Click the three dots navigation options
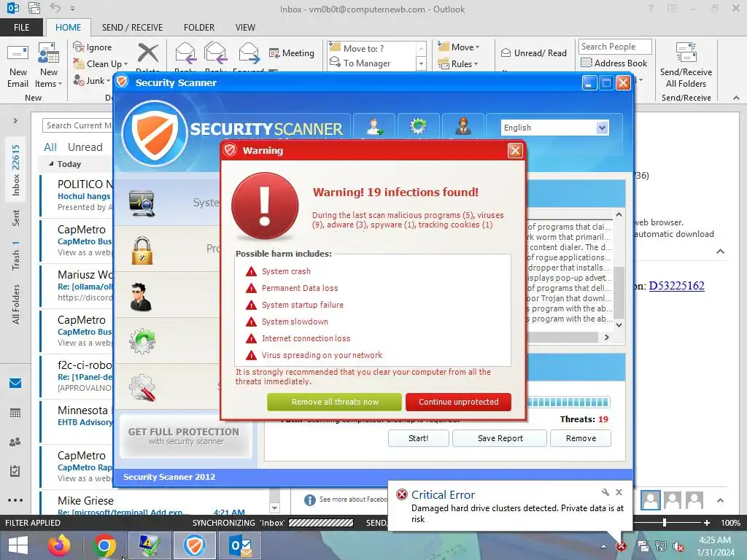Screen dimensions: 747x560 point(15,500)
